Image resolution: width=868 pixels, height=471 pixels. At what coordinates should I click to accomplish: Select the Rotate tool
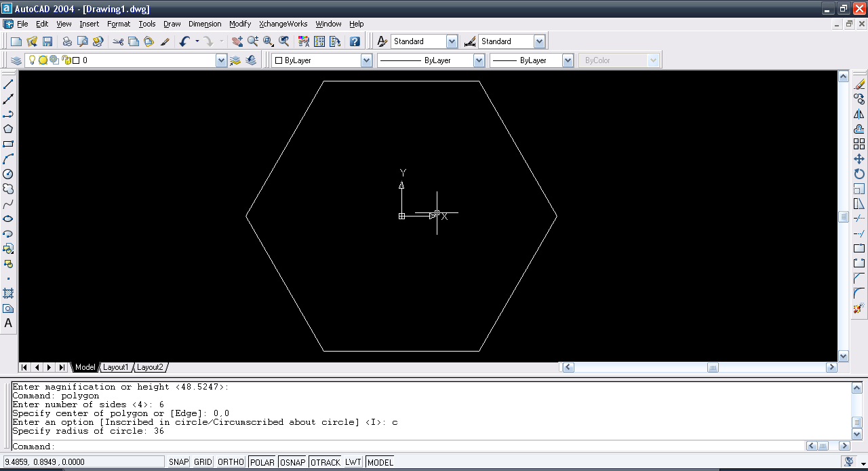pos(859,174)
